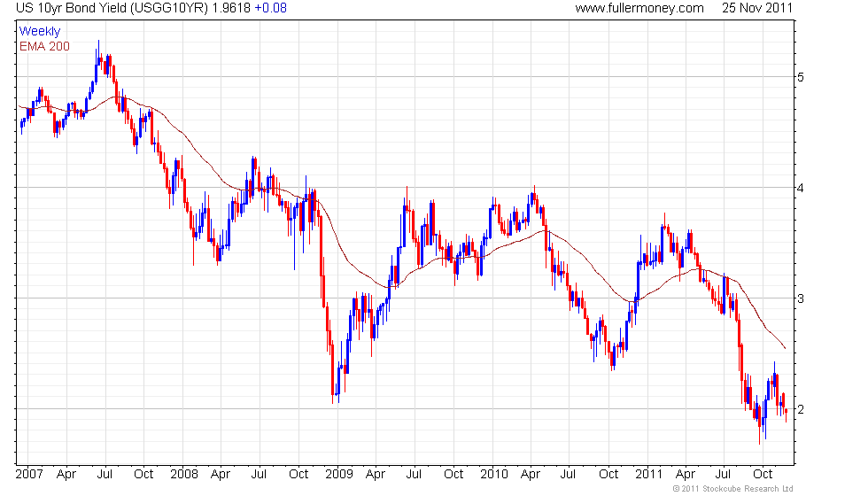The width and height of the screenshot is (868, 496).
Task: Click the x-axis label 2007
Action: (29, 474)
